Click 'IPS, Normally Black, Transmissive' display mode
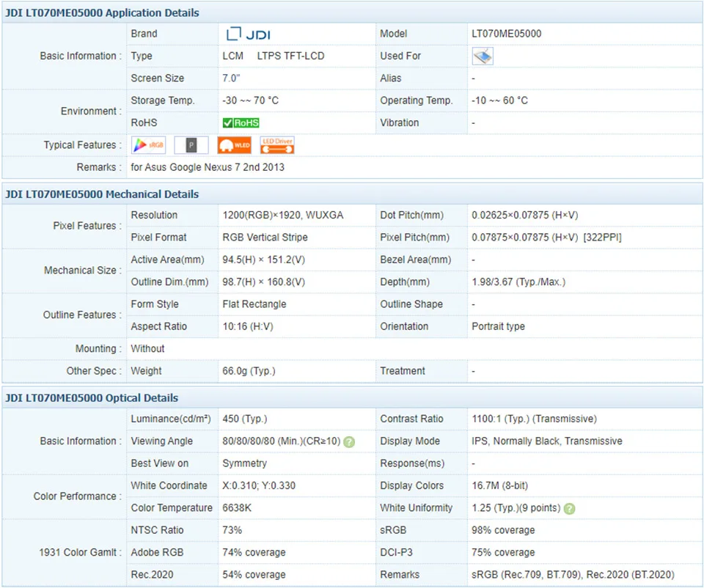Viewport: 704px width, 588px height. 547,441
